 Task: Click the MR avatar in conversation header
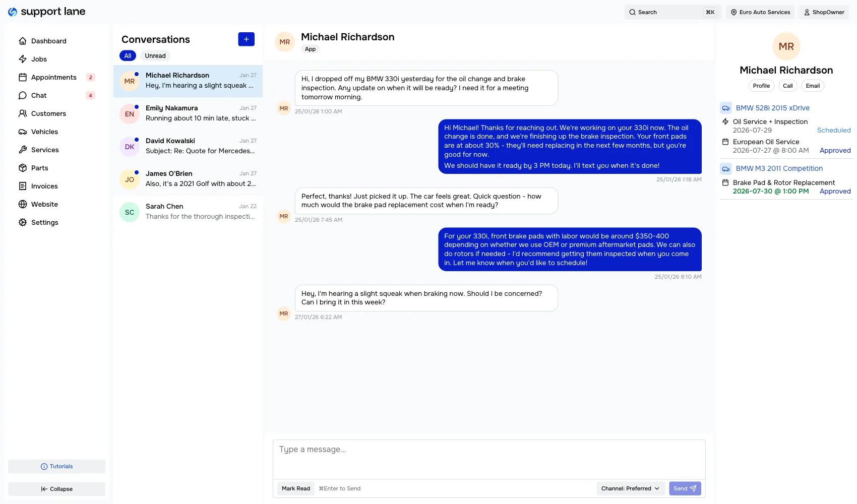coord(285,42)
